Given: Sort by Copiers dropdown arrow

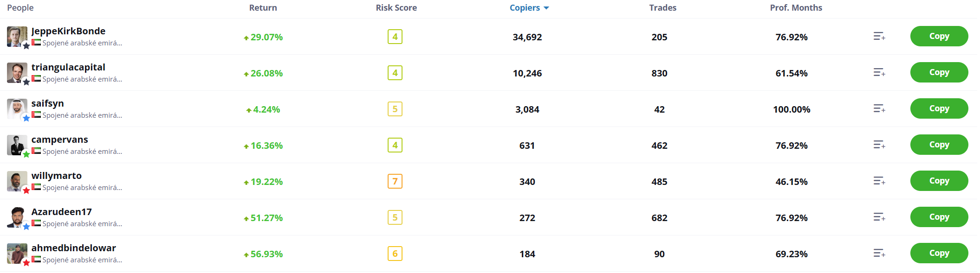Looking at the screenshot, I should [x=546, y=8].
